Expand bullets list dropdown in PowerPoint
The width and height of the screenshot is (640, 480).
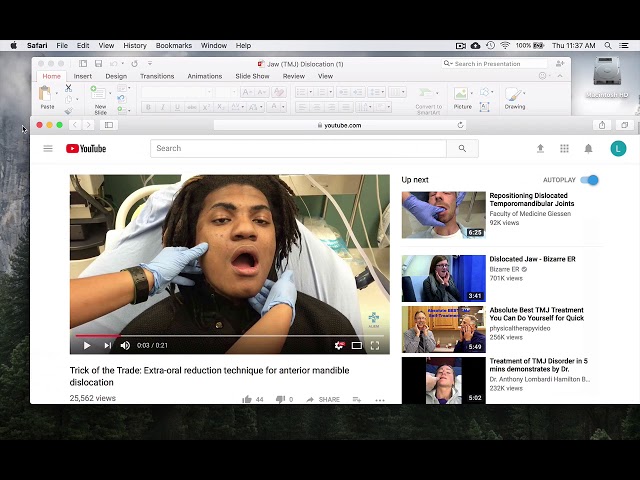[x=310, y=92]
